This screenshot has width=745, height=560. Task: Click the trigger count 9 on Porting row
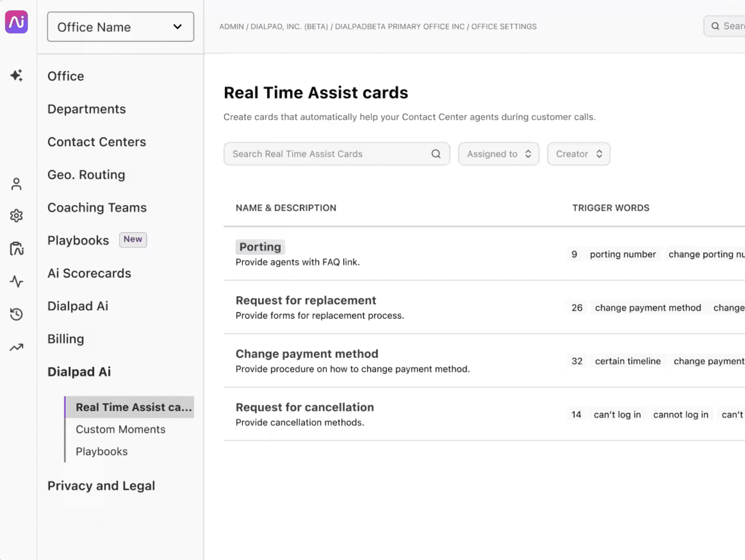tap(574, 254)
